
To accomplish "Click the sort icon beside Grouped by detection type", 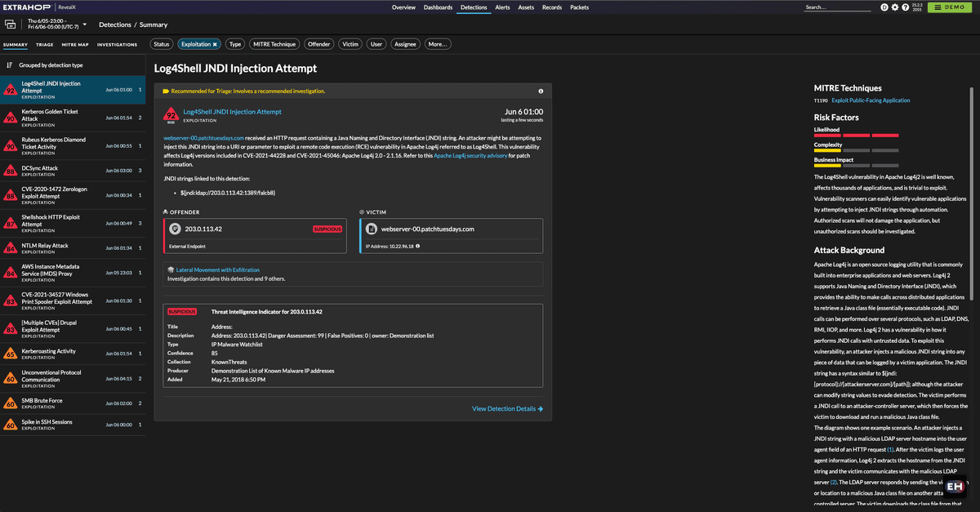I will [9, 65].
